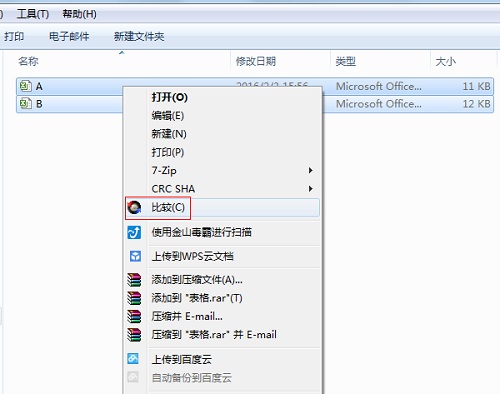Click the 电子邮件 toolbar button
Screen dimensions: 500x394
click(x=69, y=36)
